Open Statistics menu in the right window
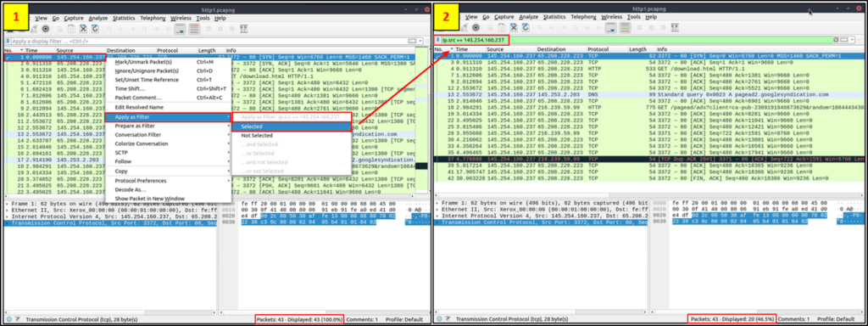 pos(554,17)
